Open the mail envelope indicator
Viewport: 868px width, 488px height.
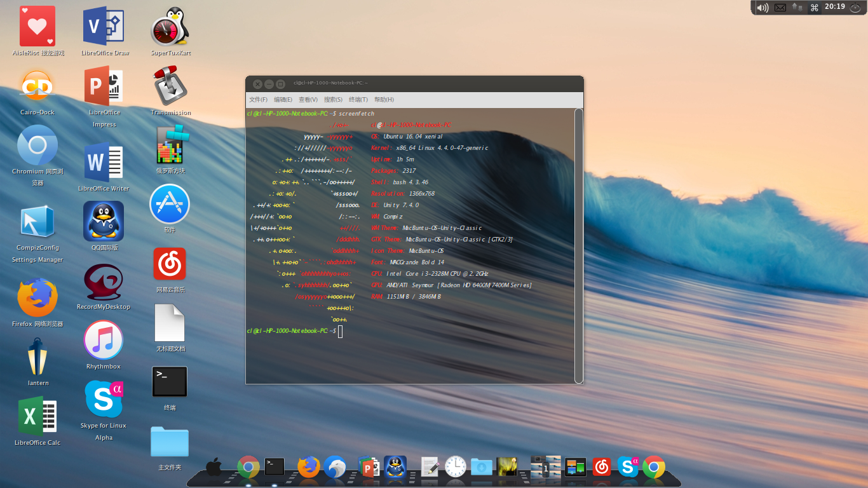coord(780,8)
